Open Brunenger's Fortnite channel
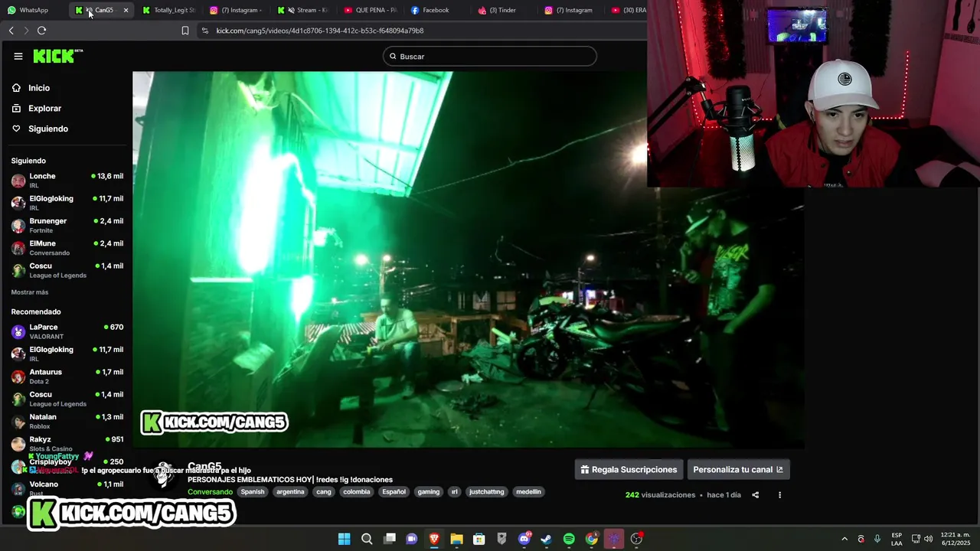The height and width of the screenshot is (551, 980). coord(67,226)
